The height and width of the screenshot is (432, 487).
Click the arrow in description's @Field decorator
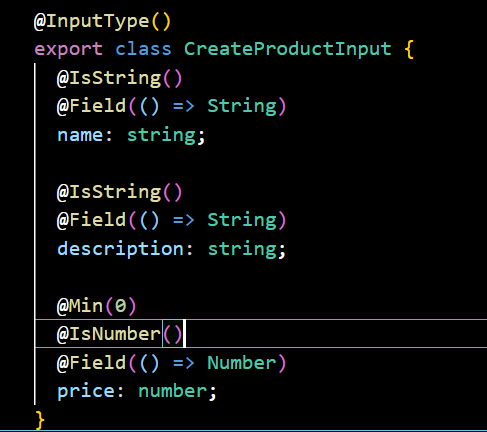pos(184,221)
